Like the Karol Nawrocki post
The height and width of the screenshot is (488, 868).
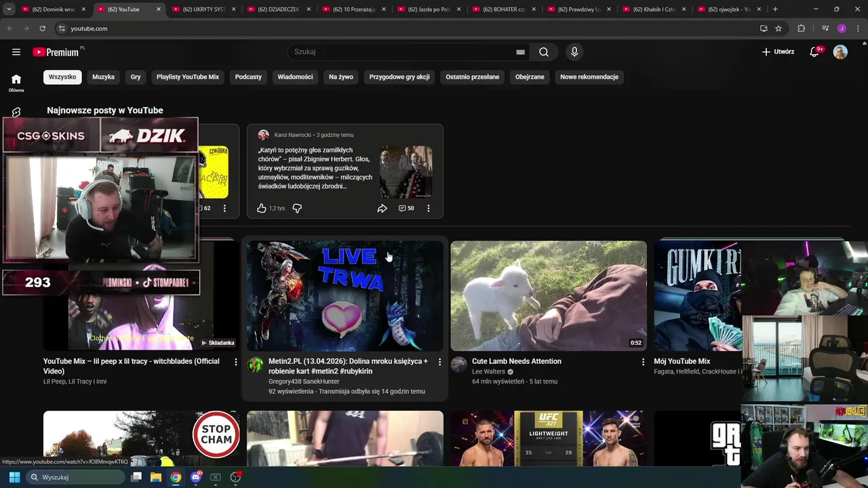(x=262, y=208)
